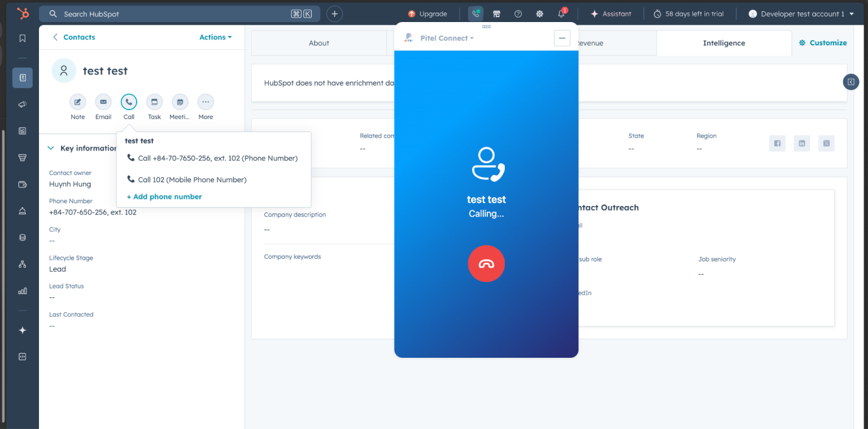Click the Call phone icon

point(129,102)
